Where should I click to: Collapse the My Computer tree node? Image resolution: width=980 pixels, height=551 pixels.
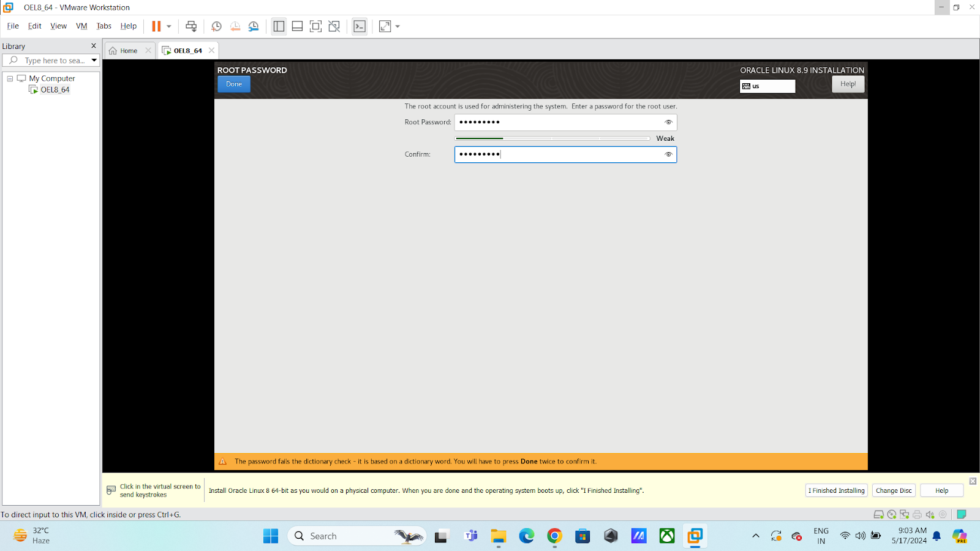10,78
